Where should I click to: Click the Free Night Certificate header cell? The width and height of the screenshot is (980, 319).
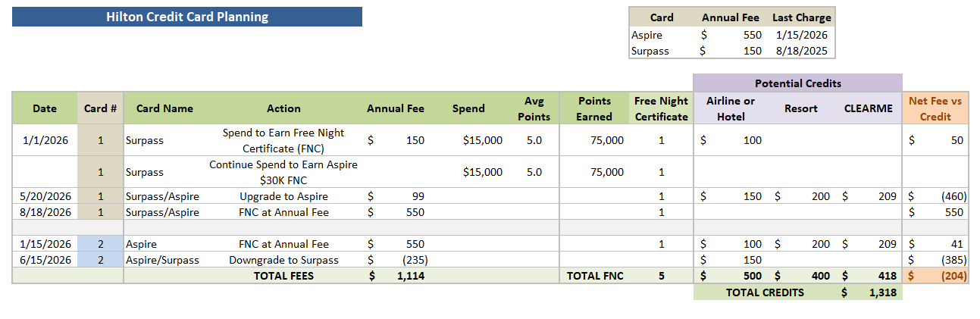[x=661, y=108]
